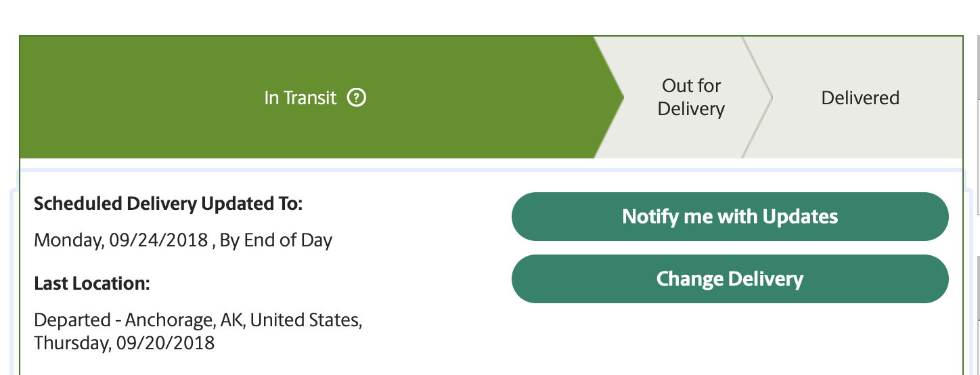980x375 pixels.
Task: Click the Change Delivery button
Action: click(x=730, y=279)
